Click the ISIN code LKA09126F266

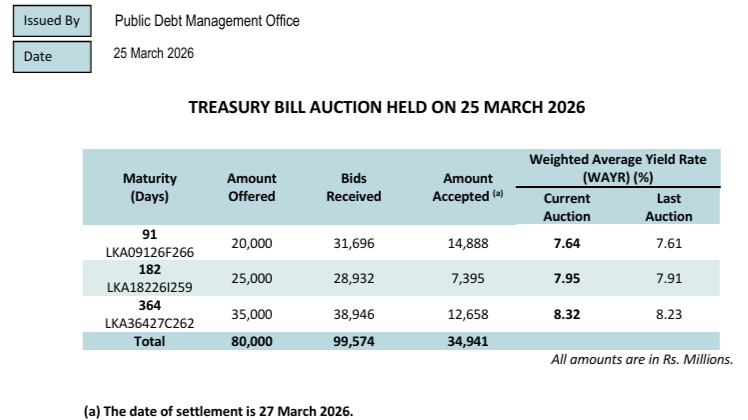pos(149,250)
